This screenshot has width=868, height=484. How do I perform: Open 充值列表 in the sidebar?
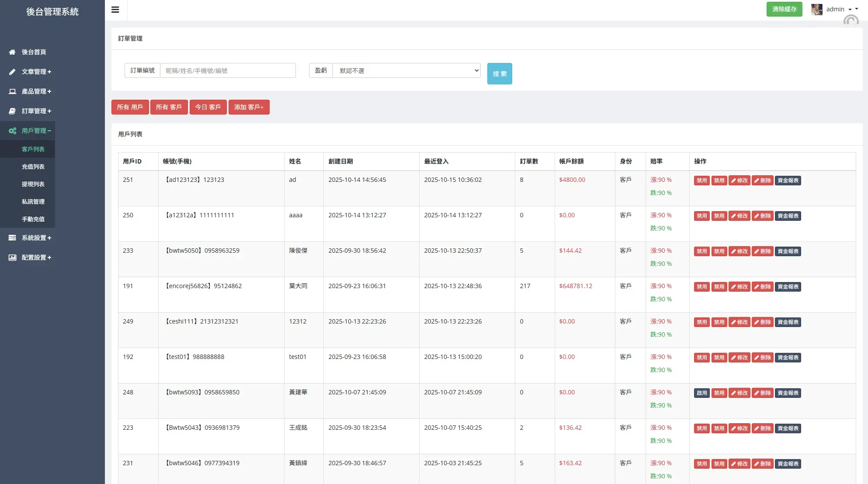coord(33,167)
